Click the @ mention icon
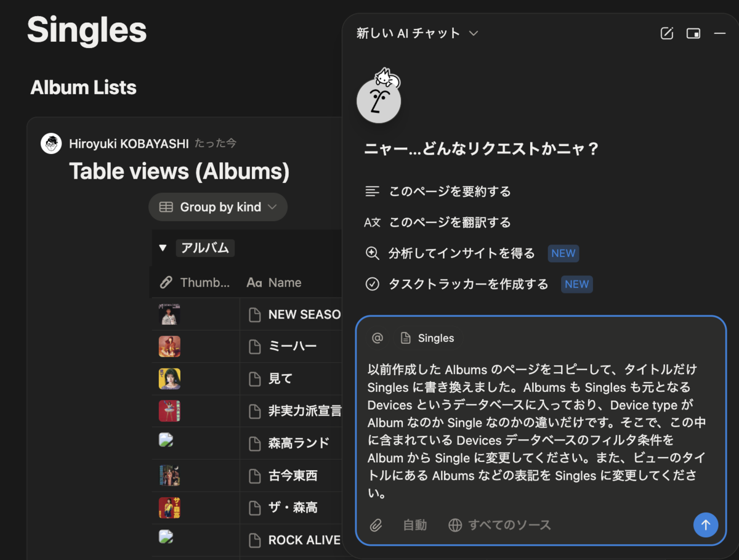 click(x=378, y=338)
